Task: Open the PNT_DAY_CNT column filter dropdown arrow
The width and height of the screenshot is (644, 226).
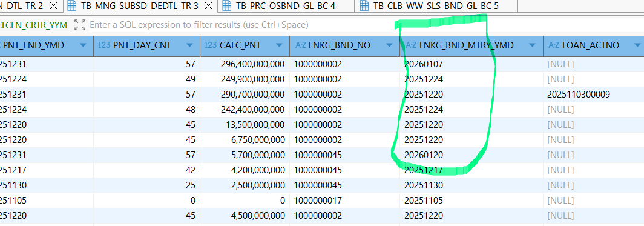Action: [190, 45]
